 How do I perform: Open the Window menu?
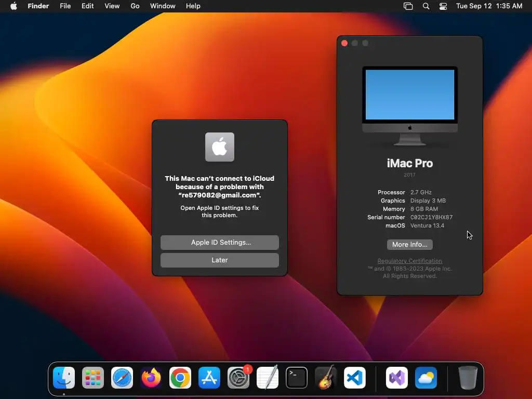tap(163, 6)
